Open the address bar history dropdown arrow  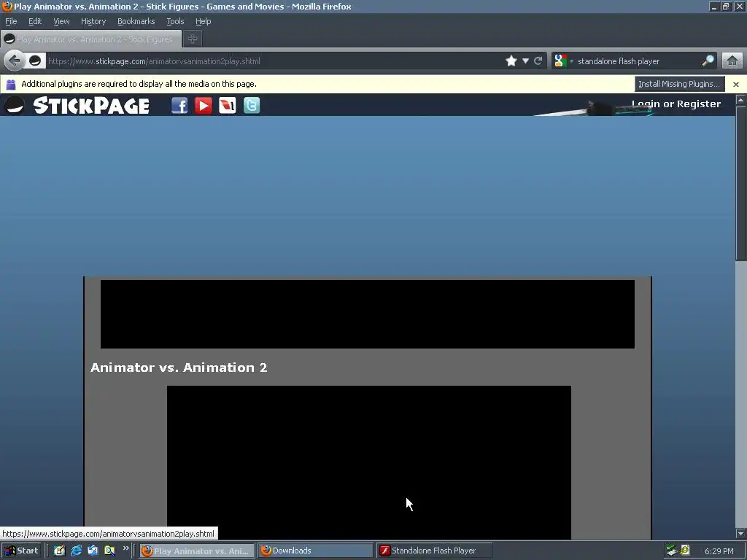point(525,61)
